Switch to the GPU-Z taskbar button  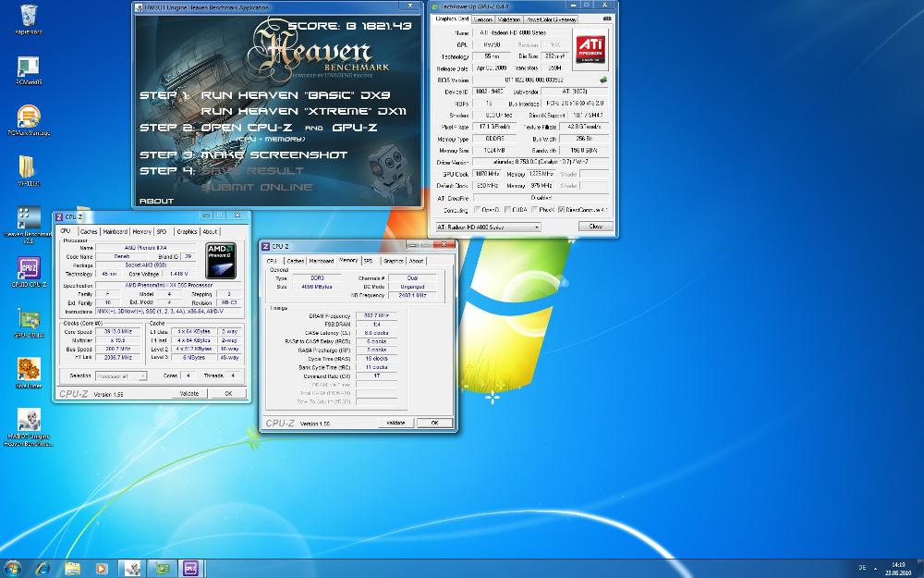[x=162, y=569]
